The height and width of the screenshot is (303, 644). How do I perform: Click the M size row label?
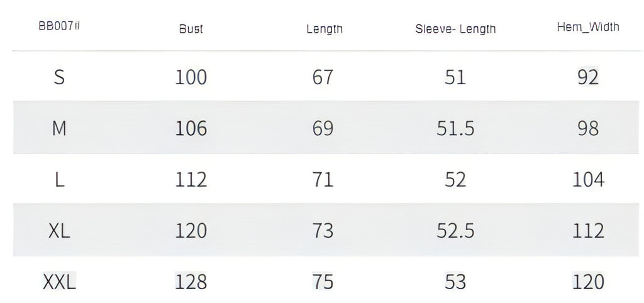(x=59, y=128)
